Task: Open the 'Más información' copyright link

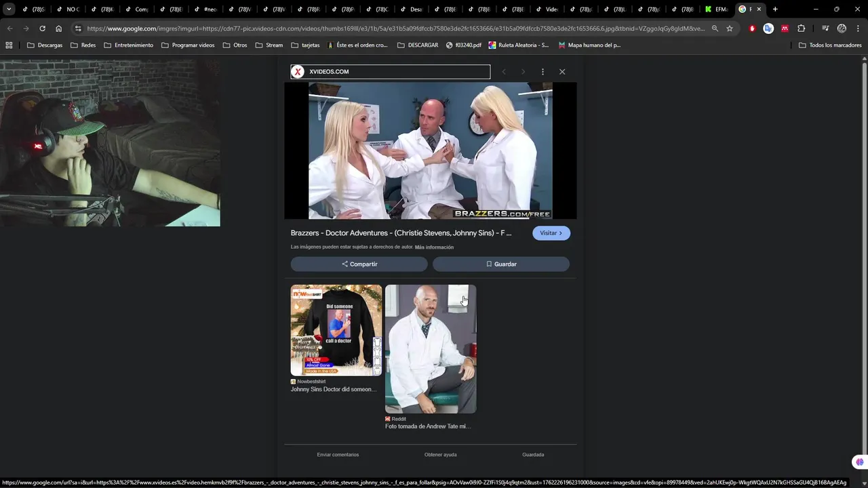Action: pos(434,247)
